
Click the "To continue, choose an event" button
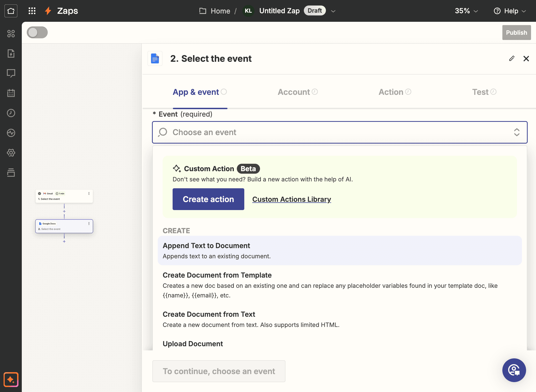(219, 371)
